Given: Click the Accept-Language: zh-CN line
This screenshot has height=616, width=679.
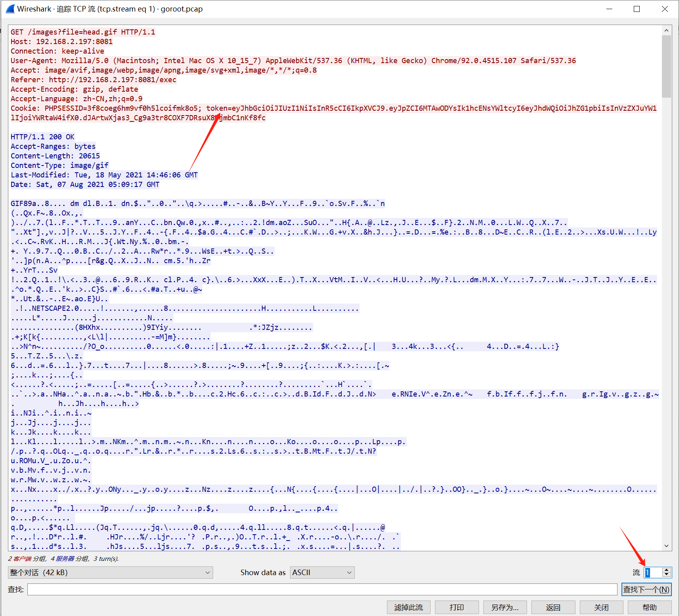Looking at the screenshot, I should 77,99.
